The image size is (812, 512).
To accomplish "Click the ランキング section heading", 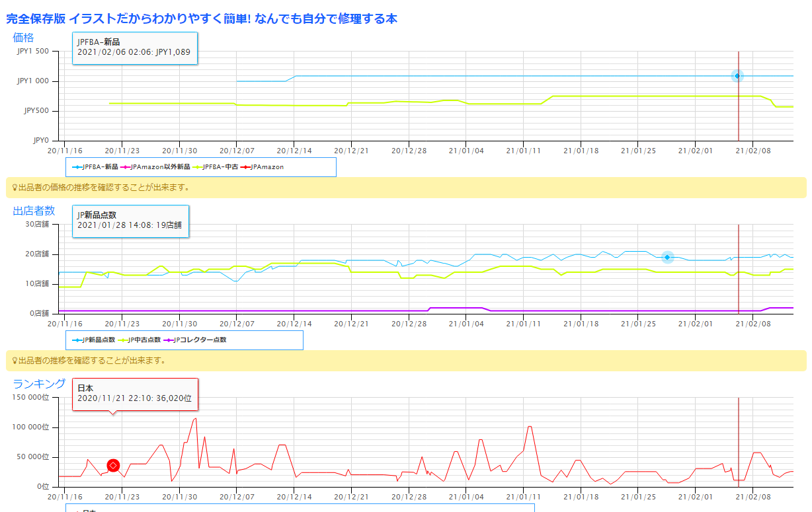I will pyautogui.click(x=39, y=384).
